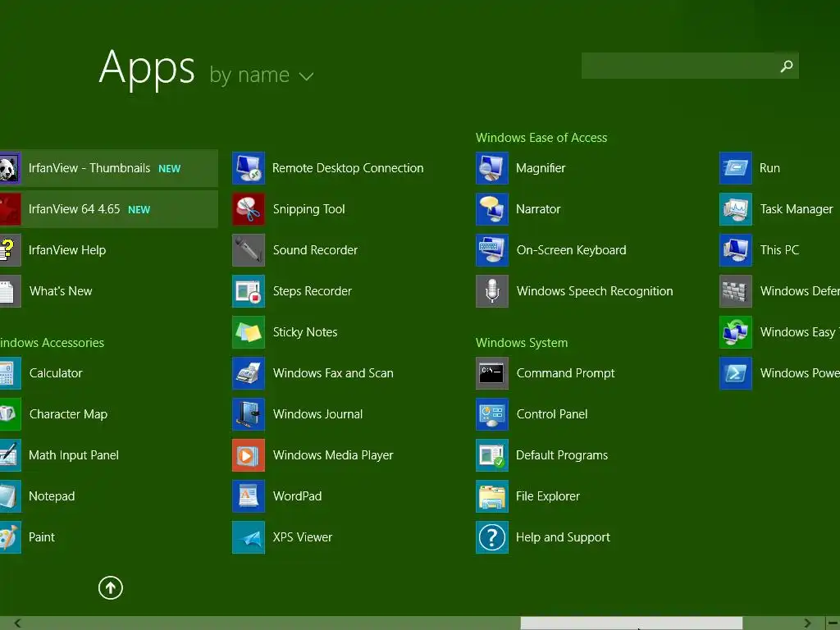Open IrfanView Thumbnails panda icon

coord(10,168)
